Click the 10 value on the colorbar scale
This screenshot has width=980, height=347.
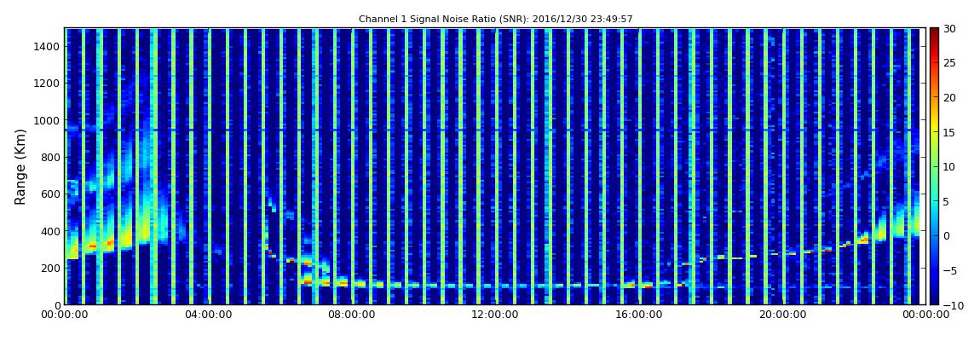click(950, 166)
